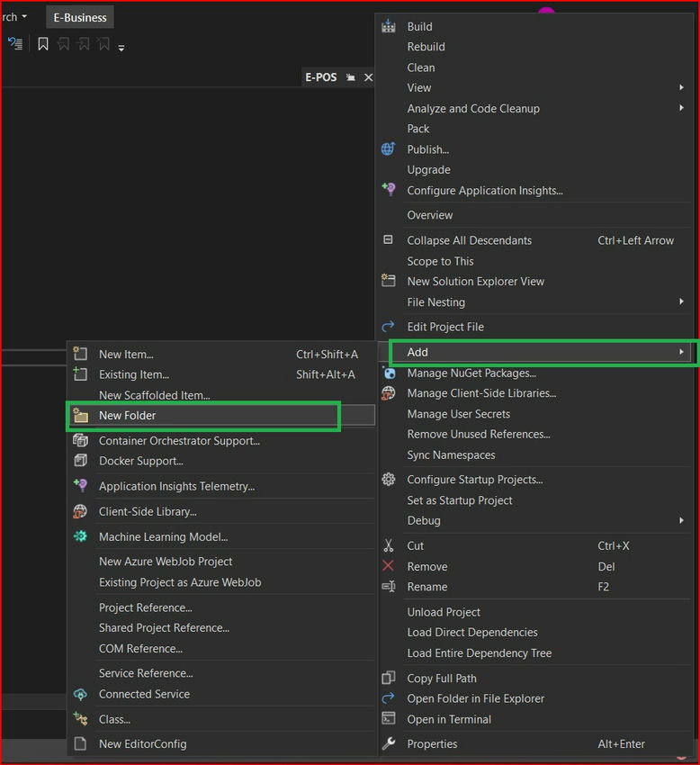Expand the Analyze and Code Cleanup submenu
This screenshot has height=765, width=700.
[681, 108]
